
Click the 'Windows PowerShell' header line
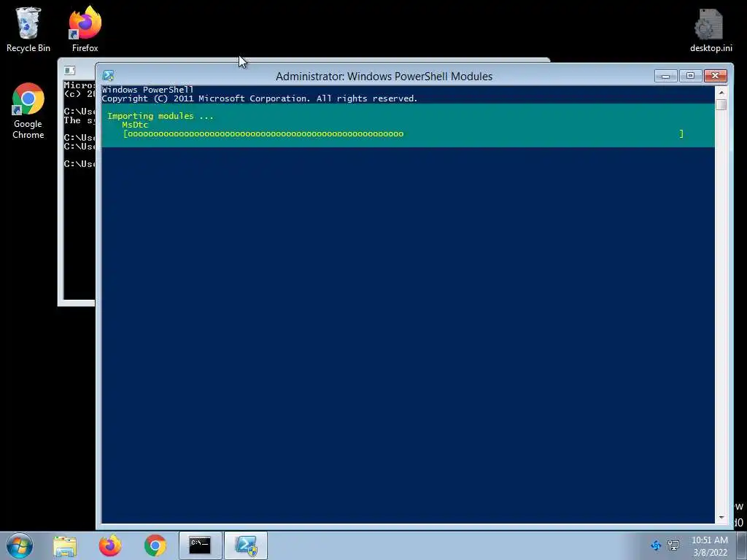click(x=147, y=90)
